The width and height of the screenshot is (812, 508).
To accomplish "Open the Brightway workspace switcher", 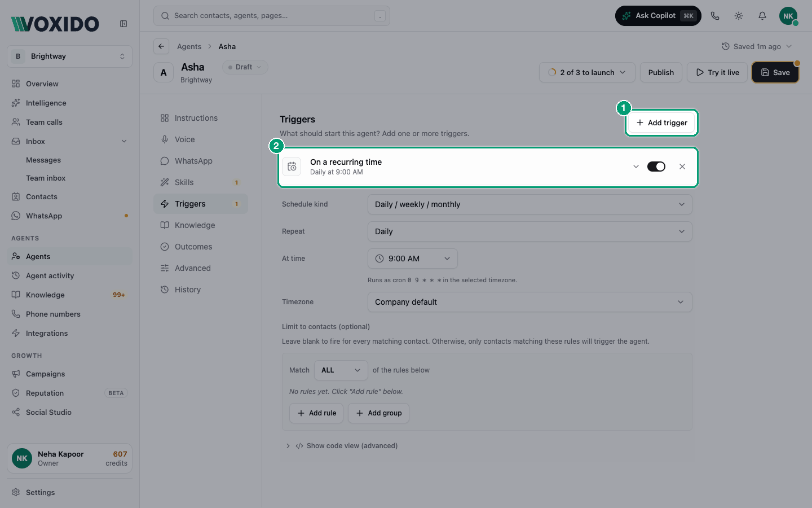I will [x=70, y=56].
